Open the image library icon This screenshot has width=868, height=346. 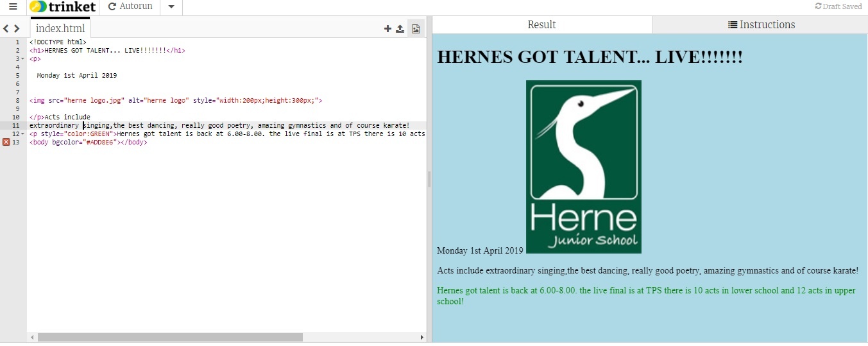coord(416,28)
